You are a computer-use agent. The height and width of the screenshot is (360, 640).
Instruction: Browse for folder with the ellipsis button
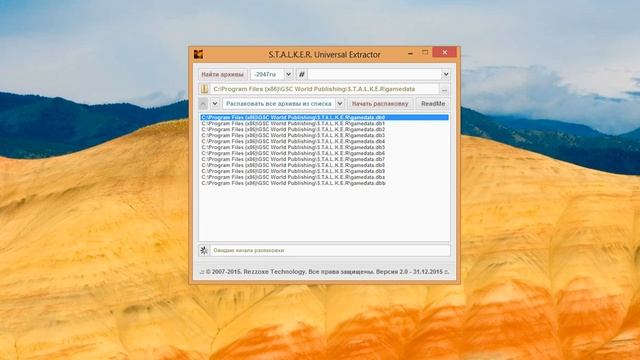coord(444,89)
